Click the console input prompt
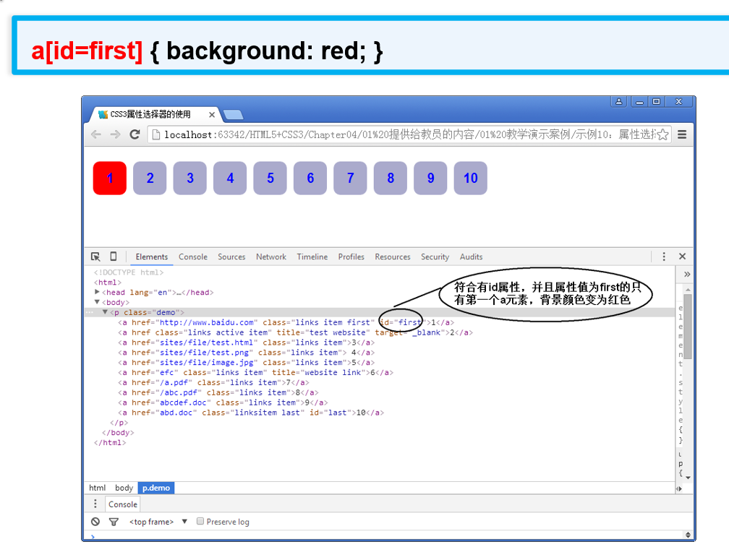The image size is (729, 560). tap(386, 536)
